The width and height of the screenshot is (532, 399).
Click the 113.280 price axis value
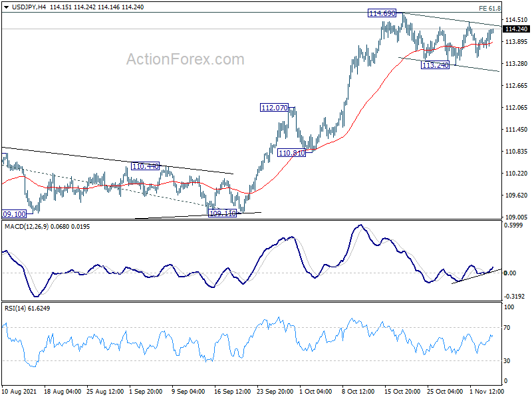(516, 63)
